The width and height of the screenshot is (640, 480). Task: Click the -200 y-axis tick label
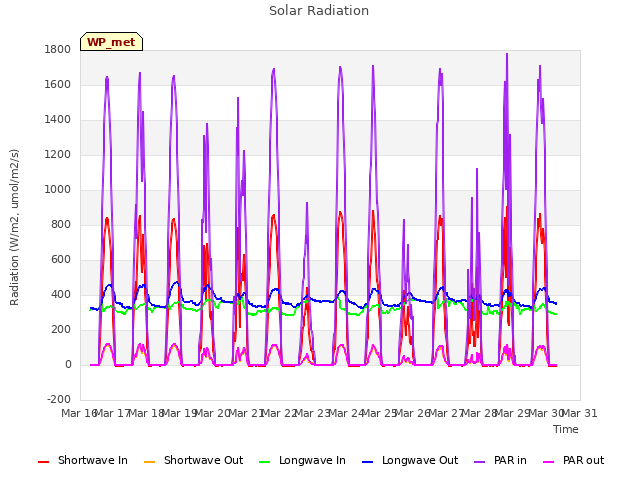click(59, 399)
